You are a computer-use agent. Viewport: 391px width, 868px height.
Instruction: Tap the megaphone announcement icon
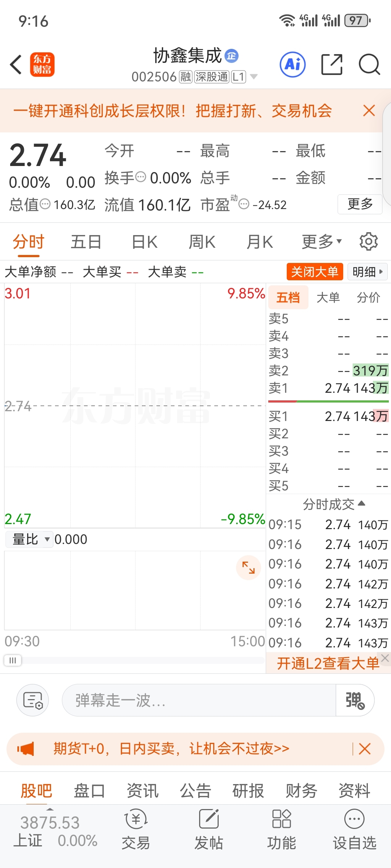click(26, 749)
